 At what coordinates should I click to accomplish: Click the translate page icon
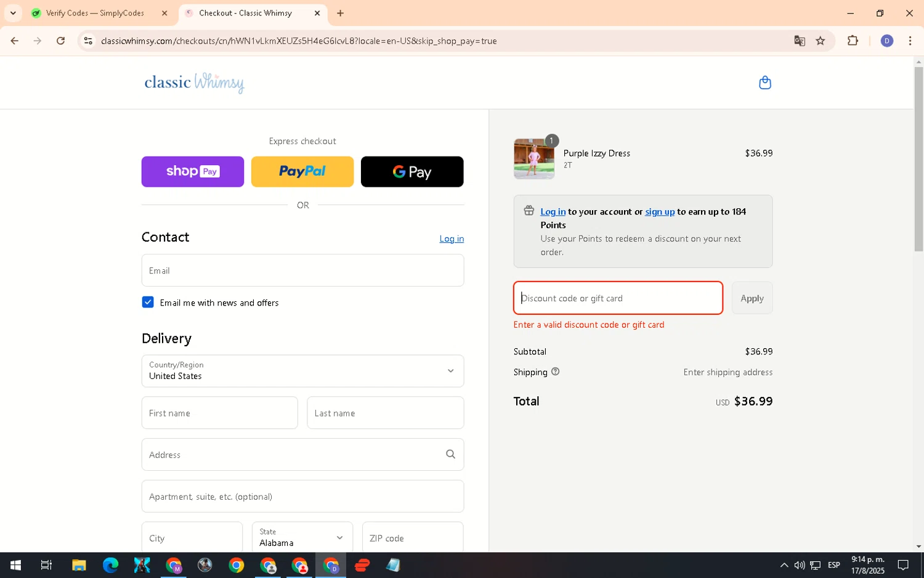tap(800, 41)
